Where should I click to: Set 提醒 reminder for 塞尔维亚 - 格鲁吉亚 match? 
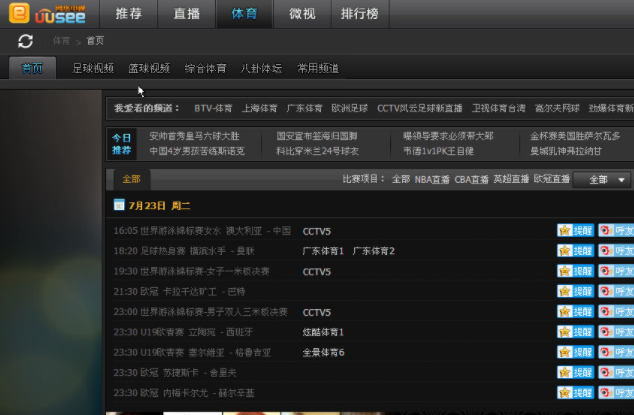click(x=575, y=352)
